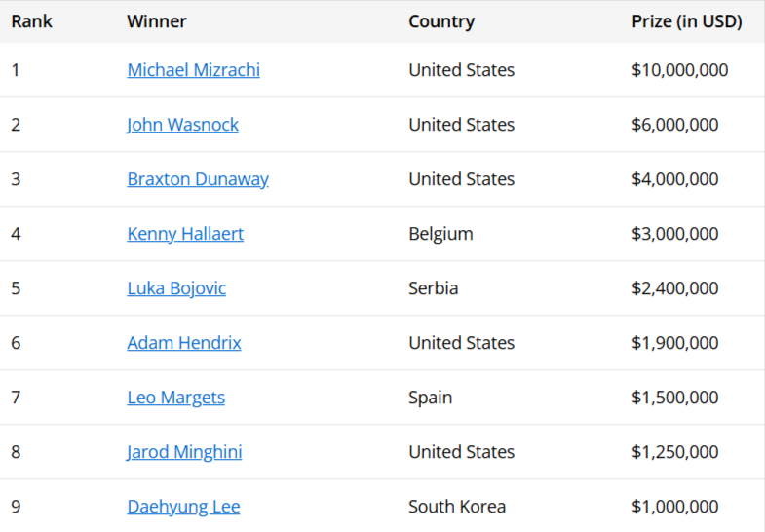Click the Spain country cell
765x532 pixels.
(431, 398)
